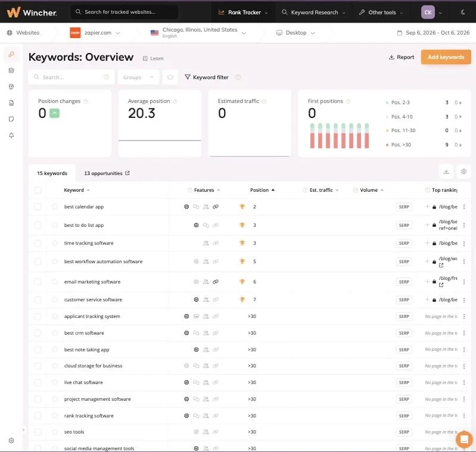Open the note icon in sidebar
The width and height of the screenshot is (476, 452).
(11, 119)
